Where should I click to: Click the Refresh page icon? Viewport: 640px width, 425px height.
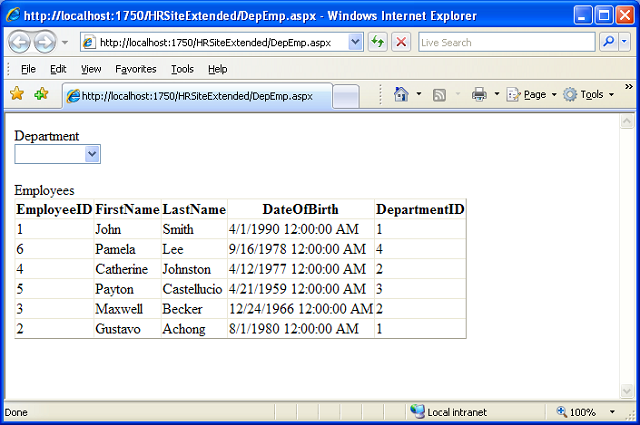click(x=378, y=42)
